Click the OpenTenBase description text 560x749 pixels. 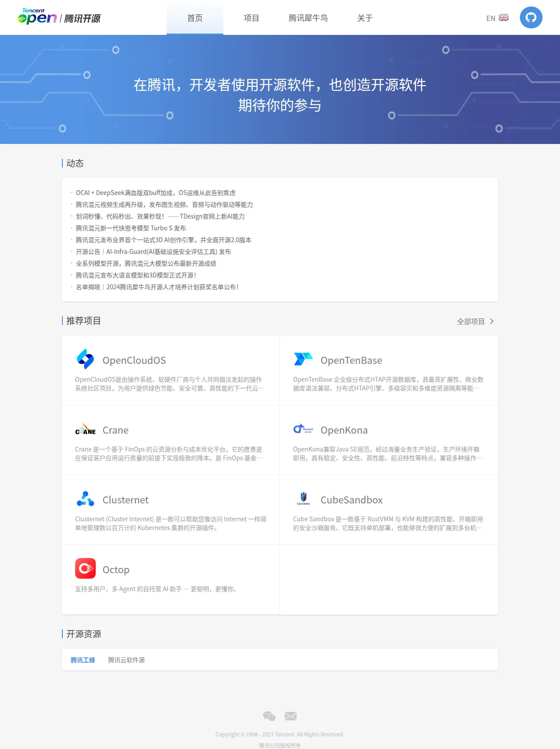(x=388, y=384)
